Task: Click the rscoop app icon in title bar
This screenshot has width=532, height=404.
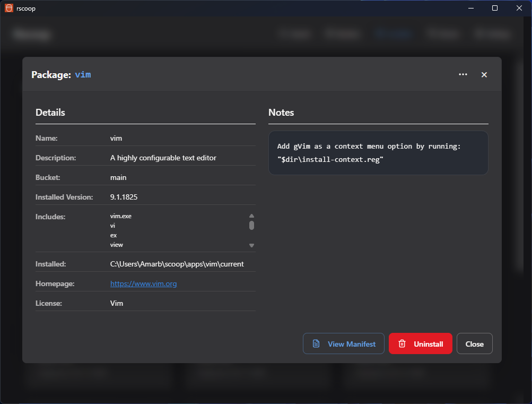Action: [9, 8]
